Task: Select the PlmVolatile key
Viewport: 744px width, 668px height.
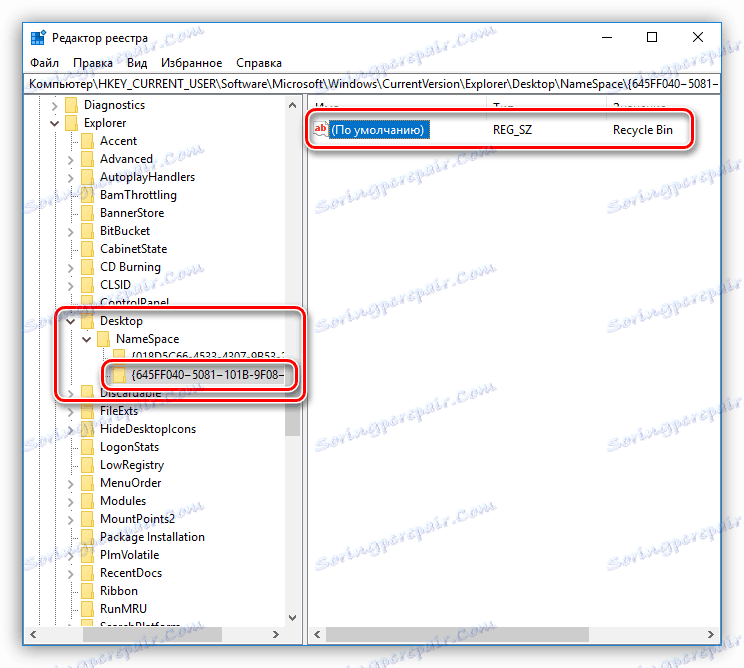Action: 130,555
